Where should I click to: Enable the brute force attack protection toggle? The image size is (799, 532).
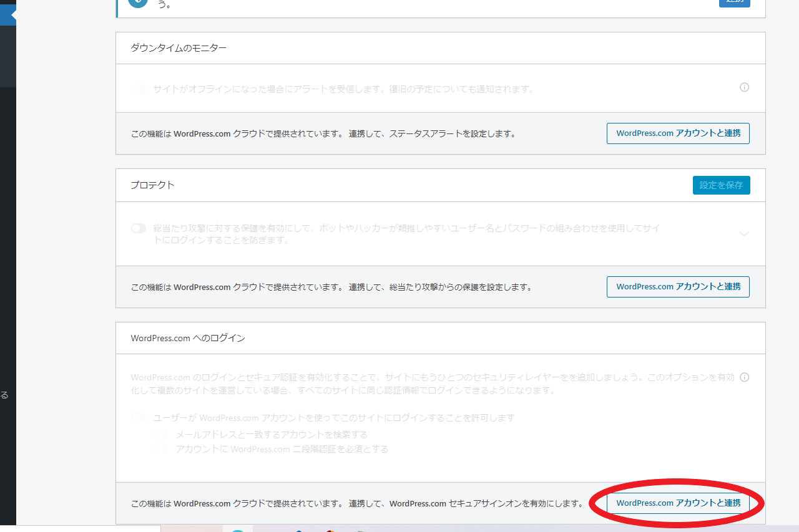click(139, 228)
